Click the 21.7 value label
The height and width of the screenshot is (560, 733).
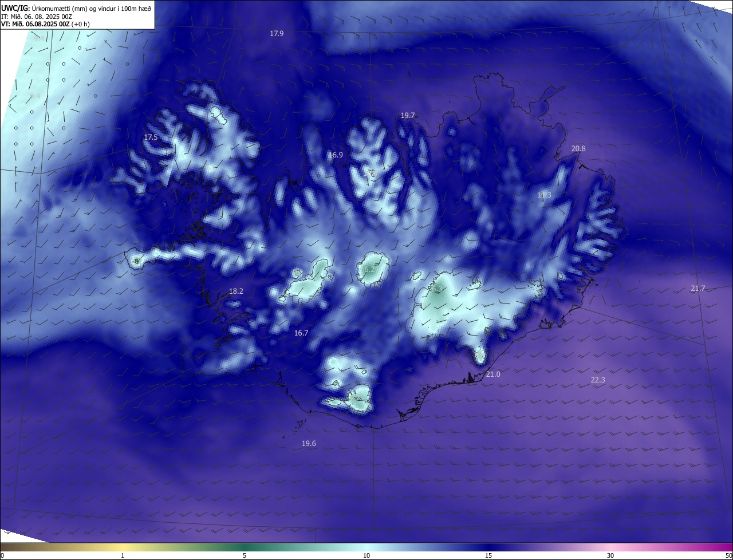[697, 289]
